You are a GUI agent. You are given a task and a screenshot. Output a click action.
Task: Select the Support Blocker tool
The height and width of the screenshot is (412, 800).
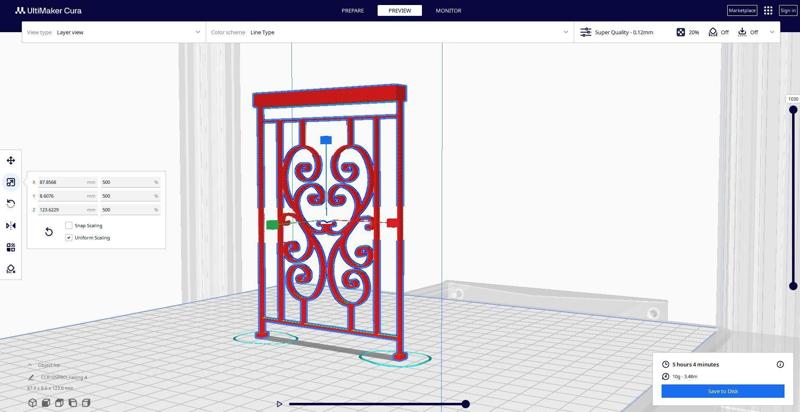11,269
